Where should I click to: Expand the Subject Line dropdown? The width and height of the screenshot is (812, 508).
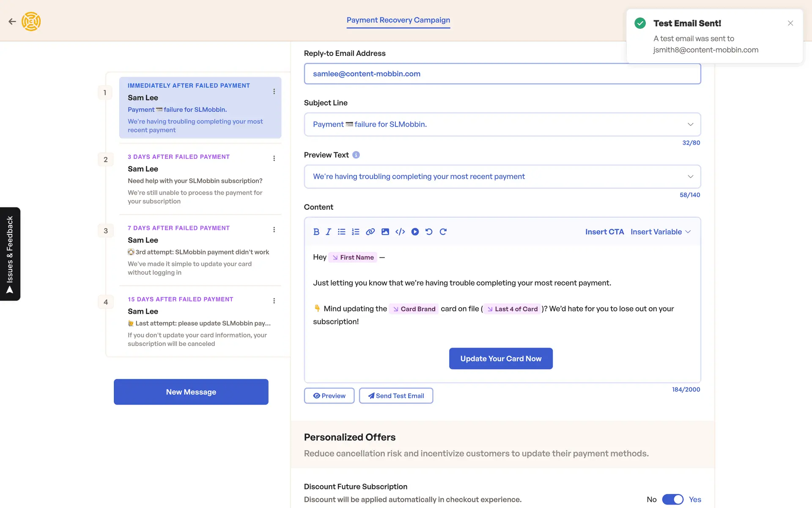[x=690, y=124]
